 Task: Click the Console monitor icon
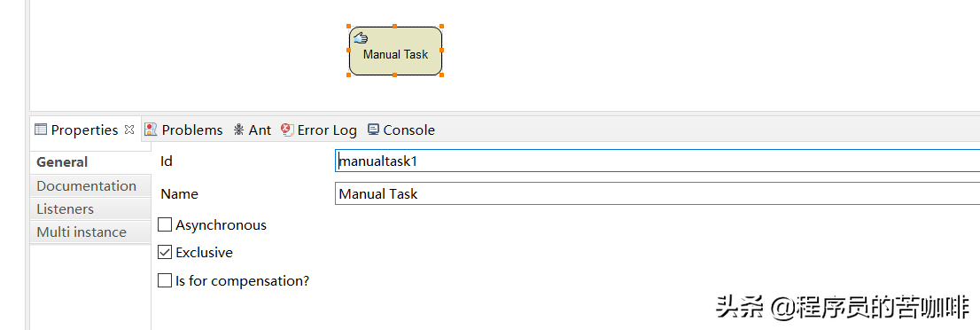pos(373,130)
